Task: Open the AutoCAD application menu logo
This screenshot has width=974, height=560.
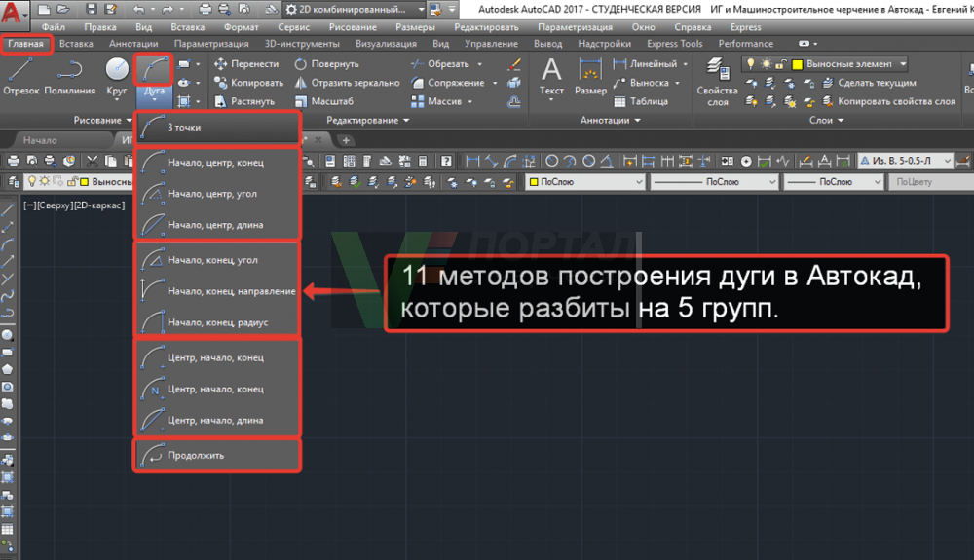Action: [13, 13]
